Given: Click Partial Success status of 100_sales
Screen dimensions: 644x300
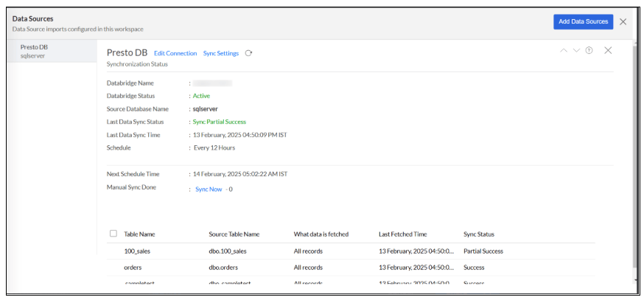Looking at the screenshot, I should [x=483, y=251].
